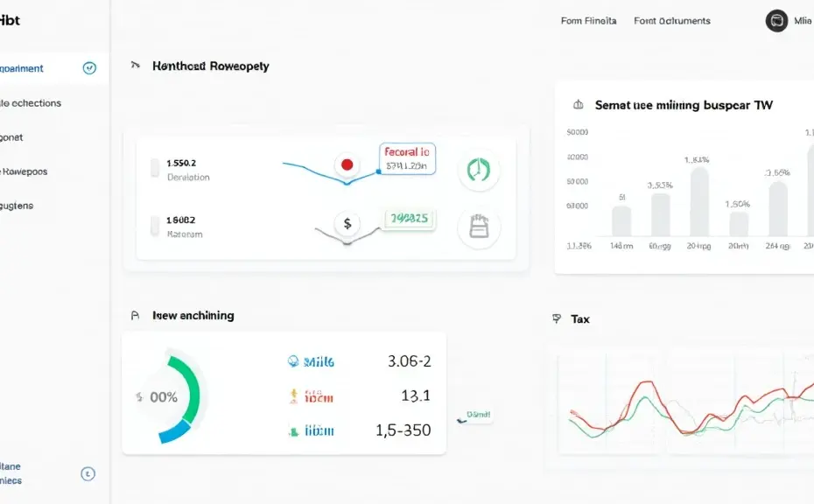Toggle the small box beside 1.6082
This screenshot has width=814, height=504.
tap(155, 226)
